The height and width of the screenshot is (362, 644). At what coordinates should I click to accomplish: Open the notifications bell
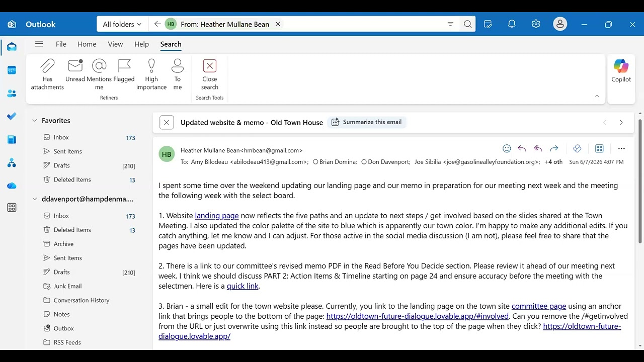(512, 24)
